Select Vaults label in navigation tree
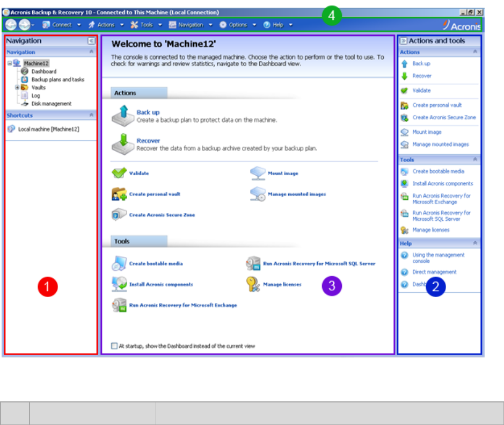The image size is (504, 425). (39, 88)
